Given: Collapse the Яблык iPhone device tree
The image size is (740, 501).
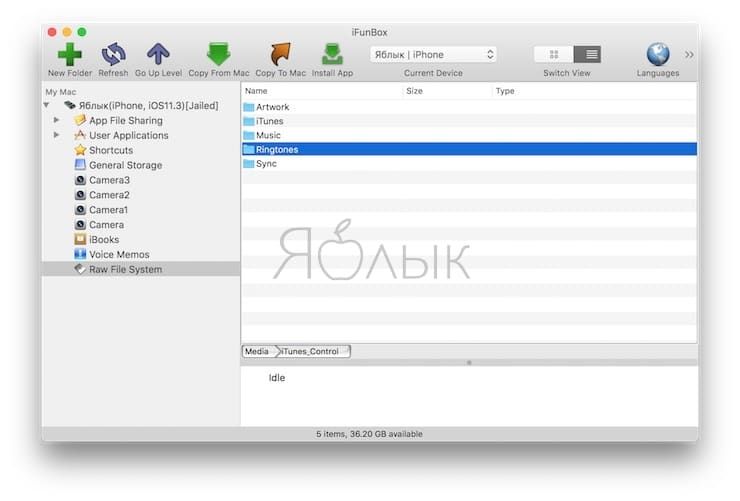Looking at the screenshot, I should point(46,105).
